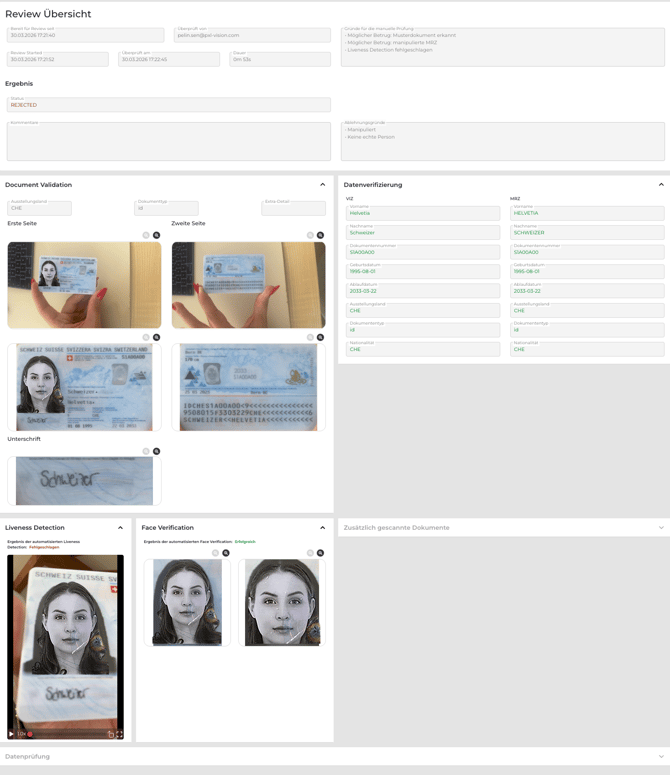This screenshot has height=775, width=670.
Task: Zoom in on left Face Verification portrait
Action: click(226, 553)
